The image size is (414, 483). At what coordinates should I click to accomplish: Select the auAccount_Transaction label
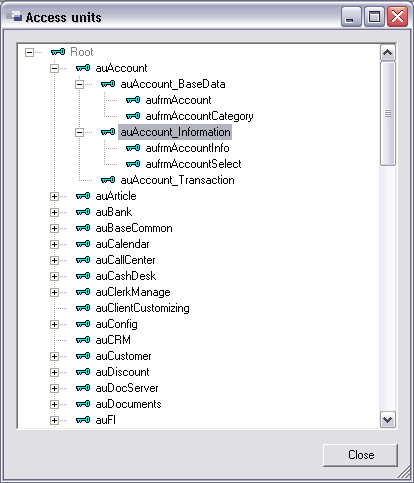pos(177,180)
